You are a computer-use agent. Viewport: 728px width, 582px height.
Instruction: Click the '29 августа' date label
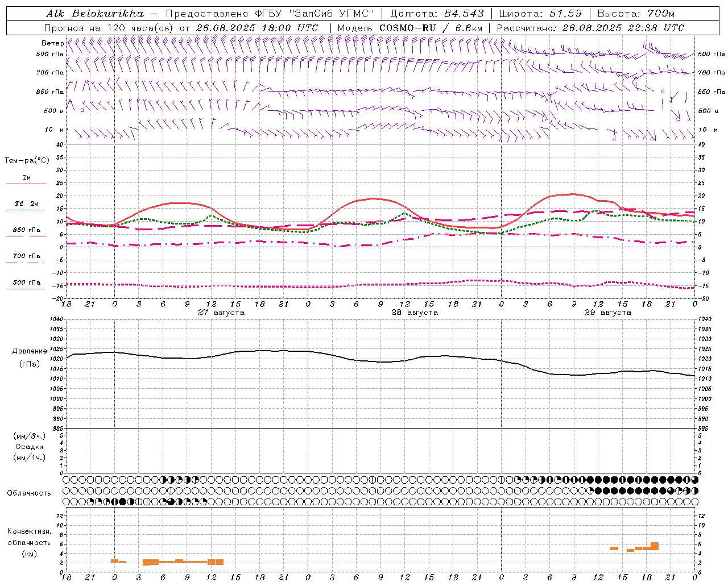point(608,313)
